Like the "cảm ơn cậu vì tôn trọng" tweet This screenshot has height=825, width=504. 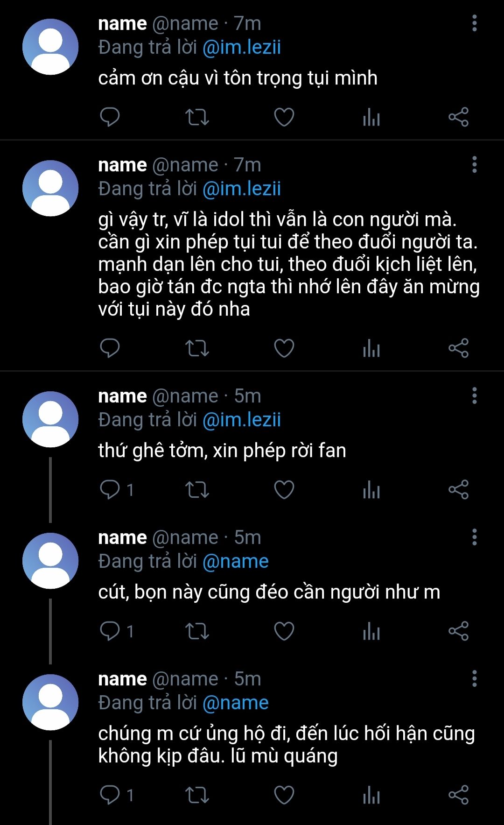284,117
